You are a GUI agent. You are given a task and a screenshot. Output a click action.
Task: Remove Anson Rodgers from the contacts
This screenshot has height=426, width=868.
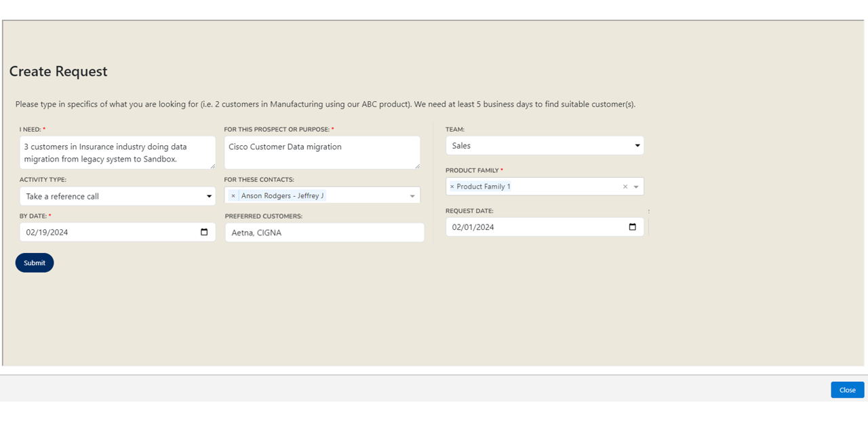pos(233,196)
